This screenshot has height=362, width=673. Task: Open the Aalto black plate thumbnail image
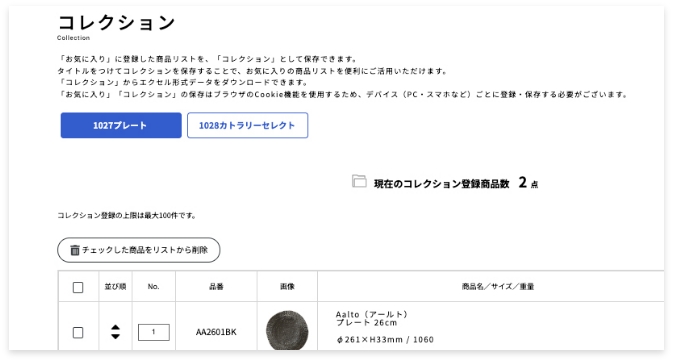coord(287,330)
